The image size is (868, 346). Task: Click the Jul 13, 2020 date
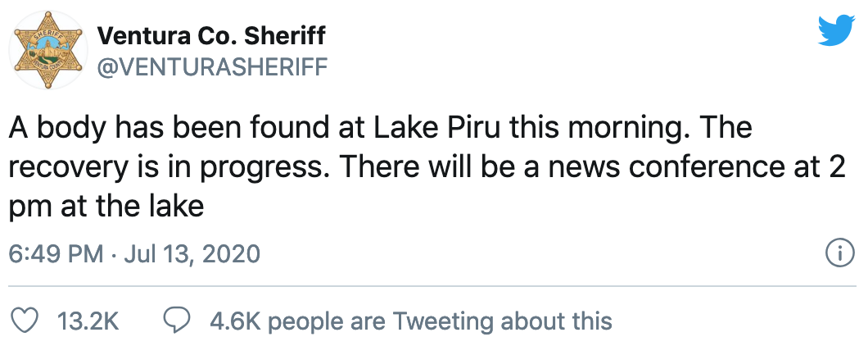click(192, 254)
